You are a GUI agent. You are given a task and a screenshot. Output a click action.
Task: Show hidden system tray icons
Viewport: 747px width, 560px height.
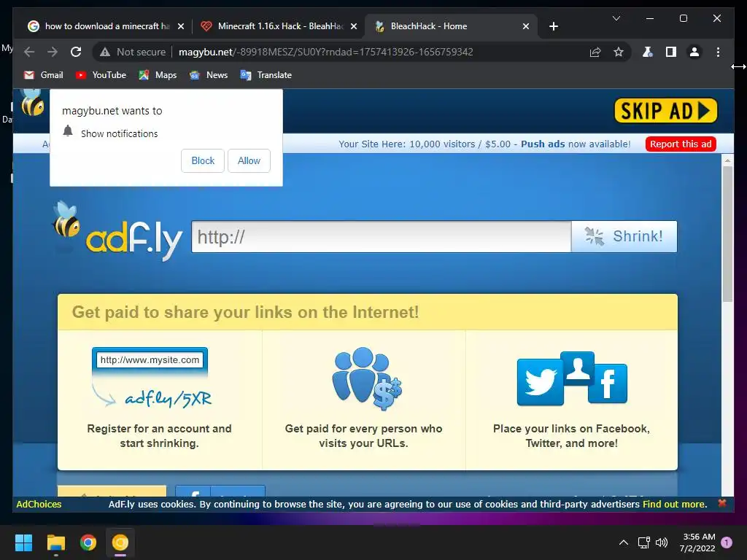[623, 542]
